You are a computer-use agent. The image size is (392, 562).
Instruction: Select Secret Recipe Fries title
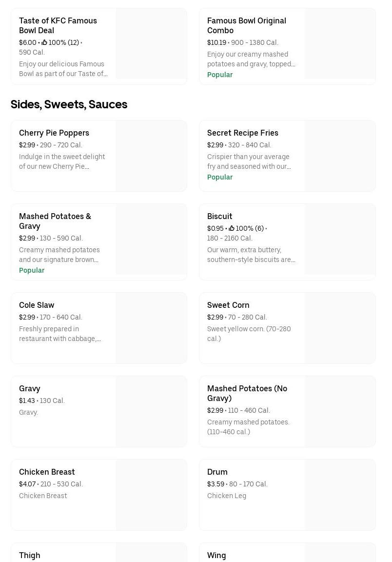coord(242,133)
